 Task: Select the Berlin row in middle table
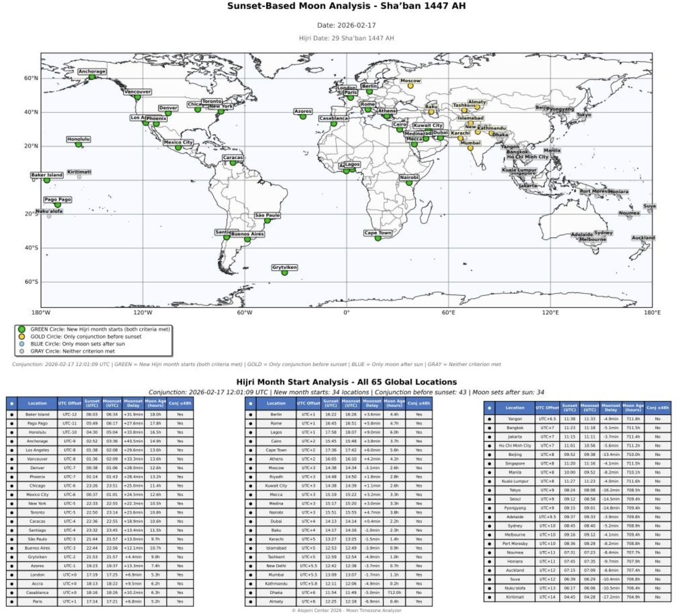click(x=276, y=415)
